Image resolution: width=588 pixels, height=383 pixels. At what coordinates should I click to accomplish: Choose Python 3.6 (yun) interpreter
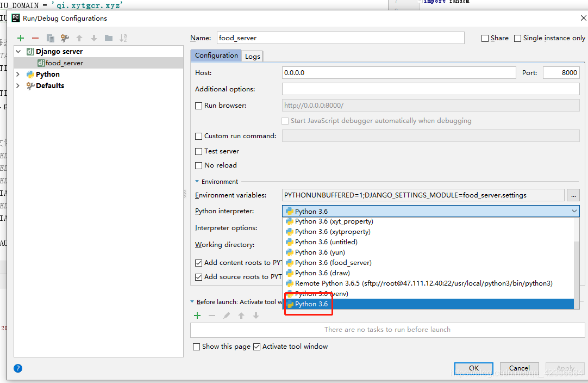(x=428, y=252)
